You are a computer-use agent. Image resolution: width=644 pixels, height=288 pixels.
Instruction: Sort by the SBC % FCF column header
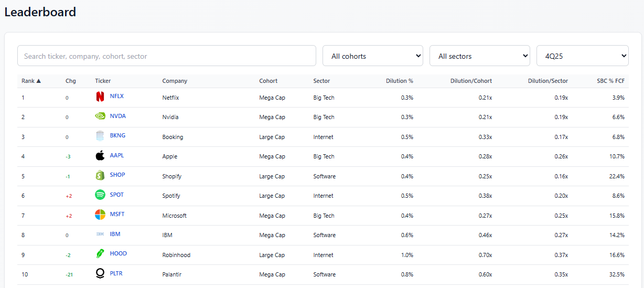611,81
